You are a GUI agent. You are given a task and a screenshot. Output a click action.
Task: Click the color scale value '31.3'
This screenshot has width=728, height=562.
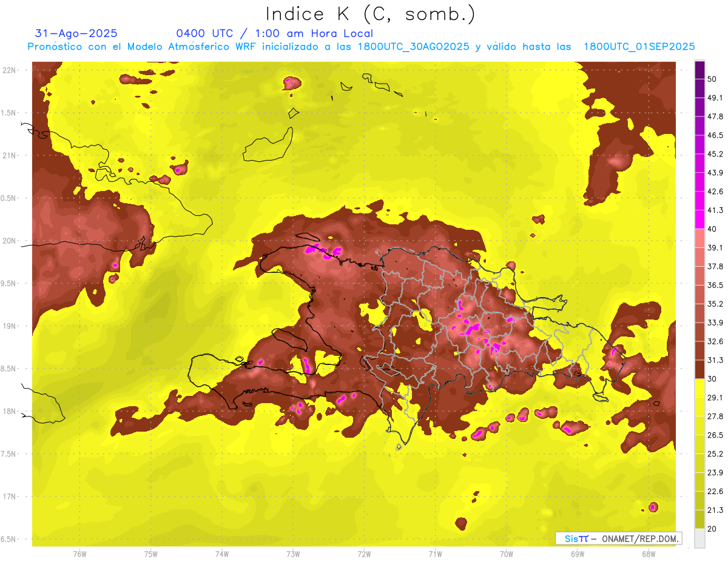[715, 360]
